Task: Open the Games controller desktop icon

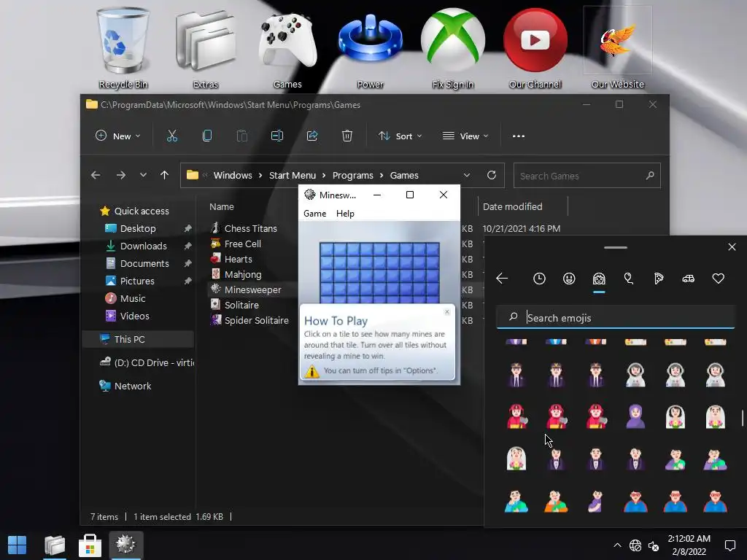Action: click(x=287, y=47)
